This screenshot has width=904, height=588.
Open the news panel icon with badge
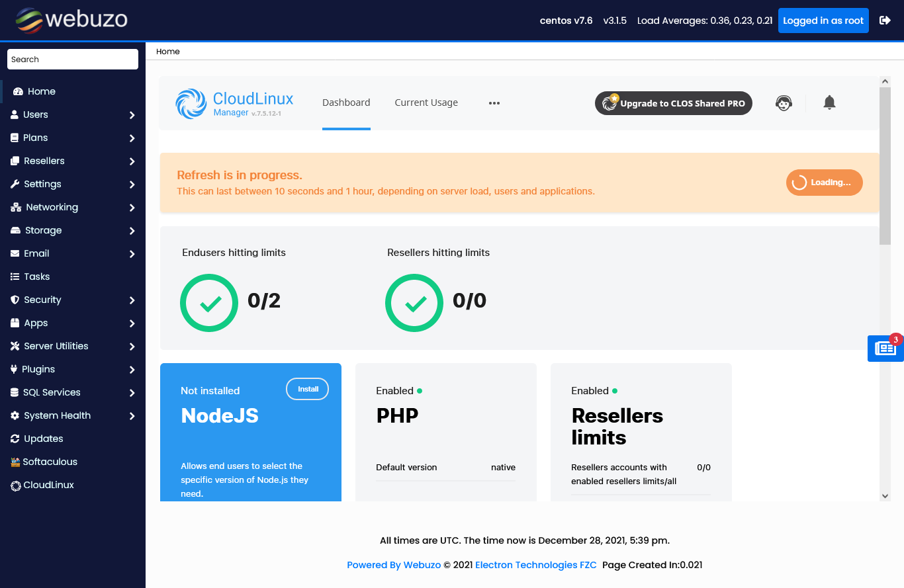click(x=885, y=348)
